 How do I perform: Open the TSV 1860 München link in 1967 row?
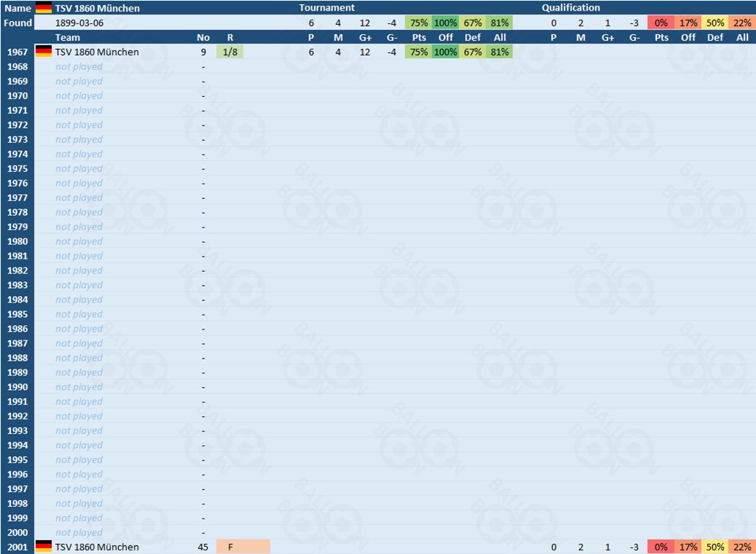click(97, 52)
